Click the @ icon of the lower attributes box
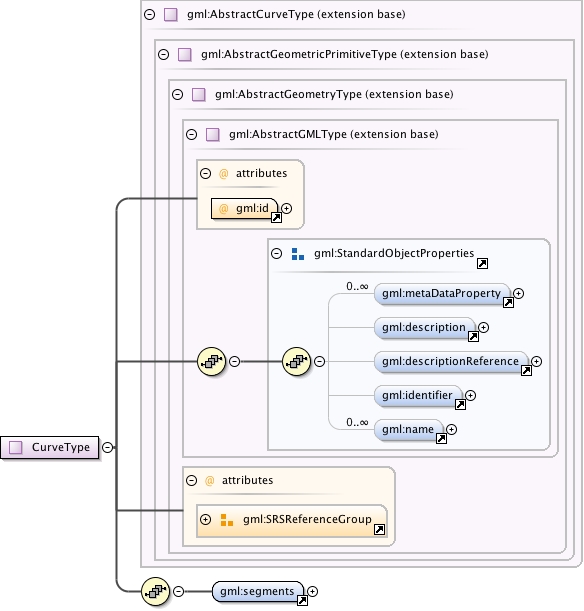584x611 pixels. (x=210, y=480)
